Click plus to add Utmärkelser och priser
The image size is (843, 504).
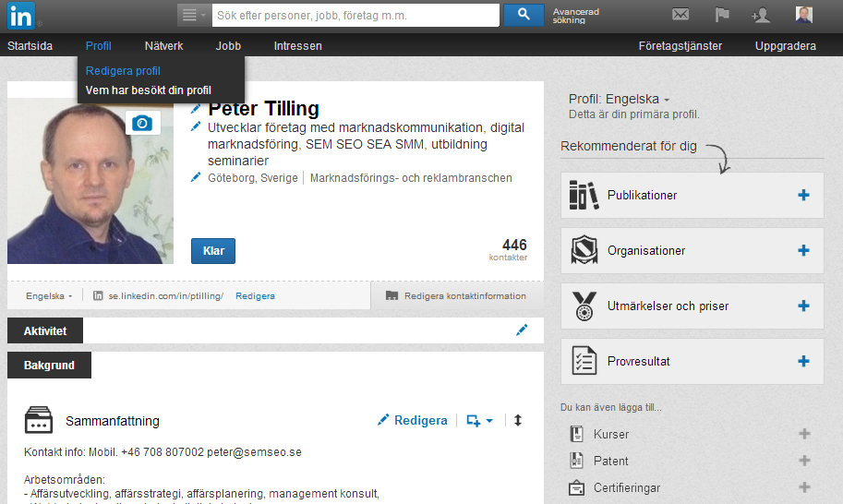coord(803,306)
